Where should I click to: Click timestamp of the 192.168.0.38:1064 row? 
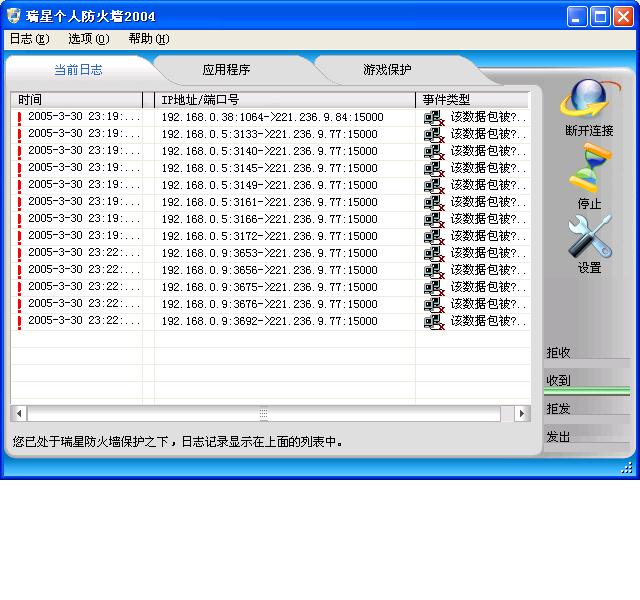point(84,117)
